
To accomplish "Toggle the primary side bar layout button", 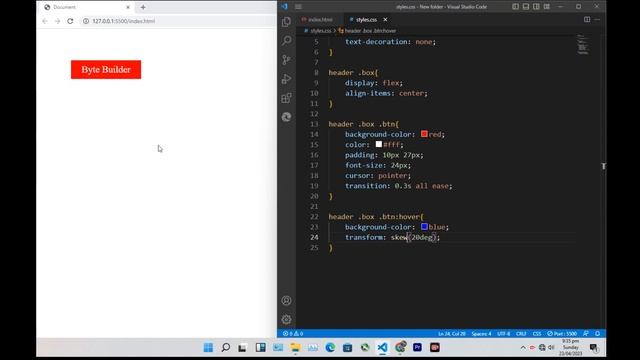I will pyautogui.click(x=516, y=7).
